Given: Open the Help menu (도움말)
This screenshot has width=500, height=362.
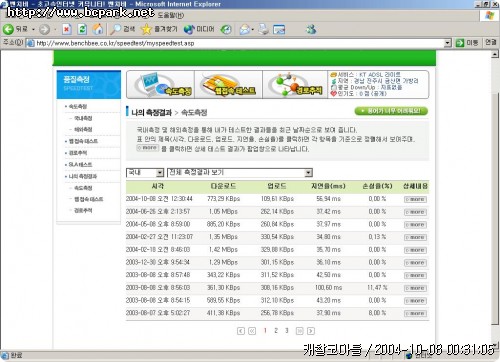Looking at the screenshot, I should pyautogui.click(x=171, y=15).
